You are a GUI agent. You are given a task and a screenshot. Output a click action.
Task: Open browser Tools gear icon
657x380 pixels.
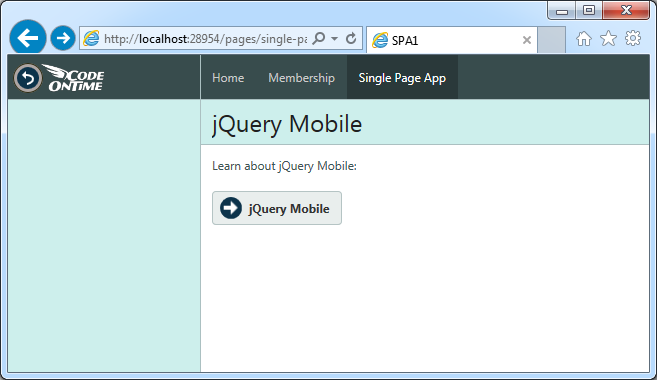(633, 38)
